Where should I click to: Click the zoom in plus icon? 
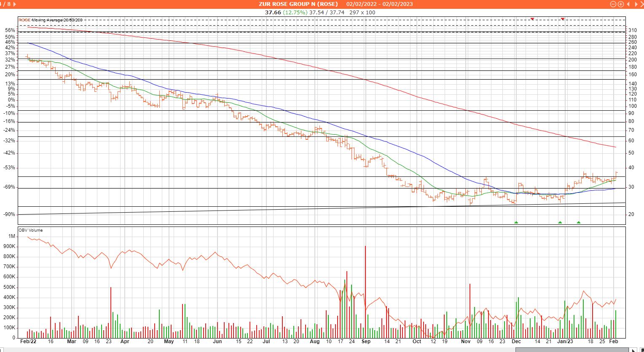(620, 4)
